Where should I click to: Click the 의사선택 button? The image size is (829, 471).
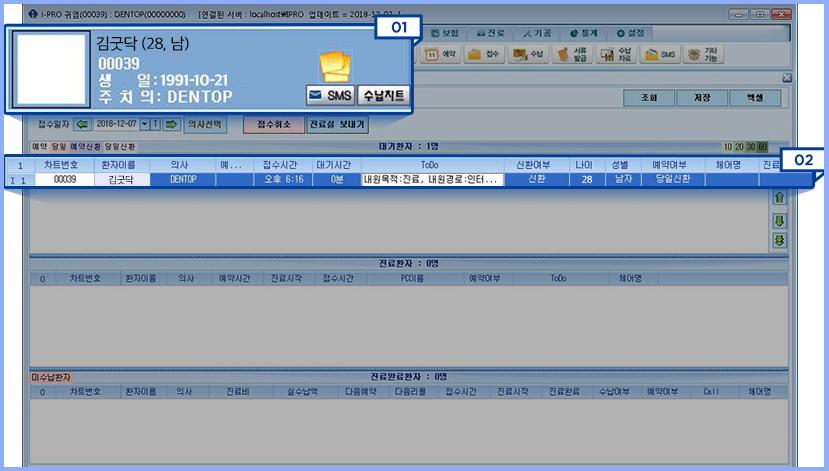click(205, 124)
